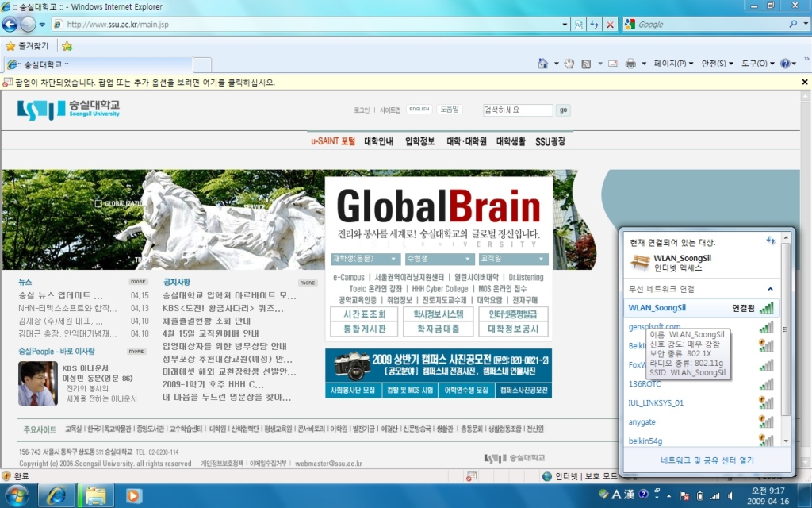Open 도구(O) menu
The width and height of the screenshot is (812, 508).
coord(757,63)
